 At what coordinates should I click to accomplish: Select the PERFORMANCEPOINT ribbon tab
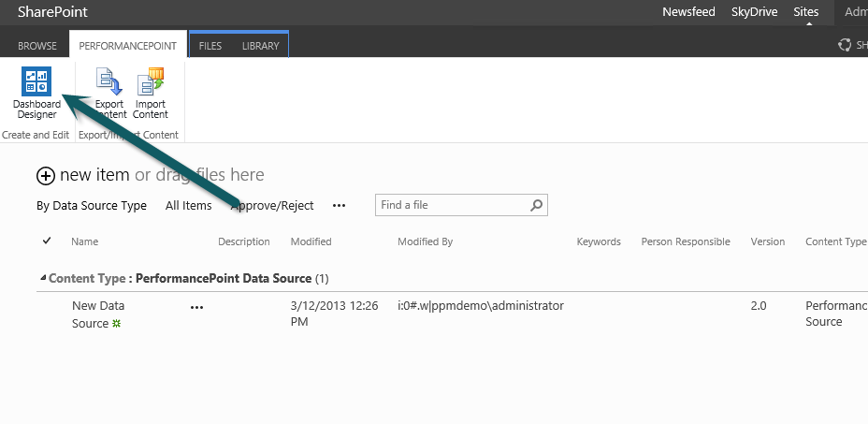pos(128,46)
